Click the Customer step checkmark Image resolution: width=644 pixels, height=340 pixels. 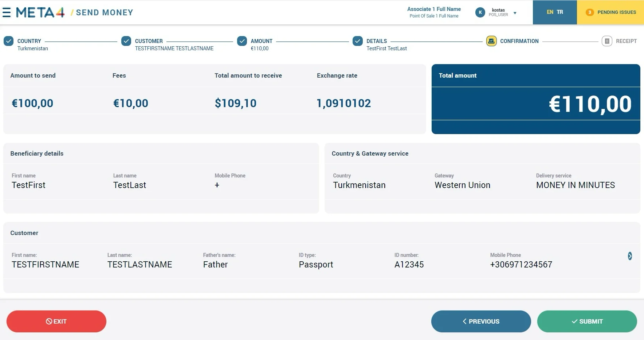[126, 41]
